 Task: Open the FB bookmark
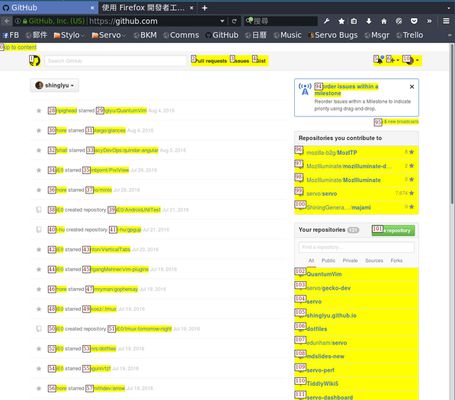click(11, 35)
